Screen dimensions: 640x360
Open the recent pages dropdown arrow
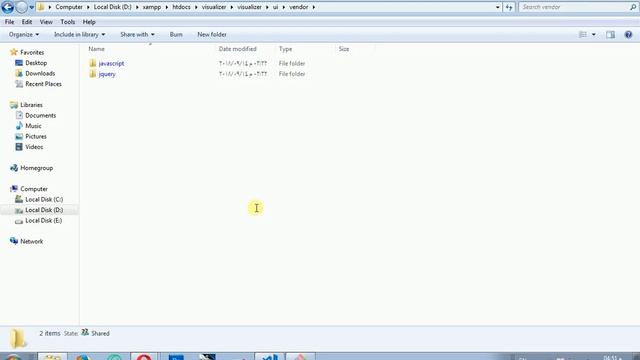(x=31, y=7)
